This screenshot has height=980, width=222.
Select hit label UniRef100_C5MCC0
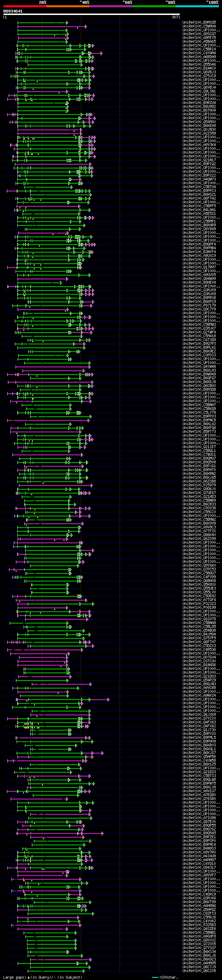(199, 512)
